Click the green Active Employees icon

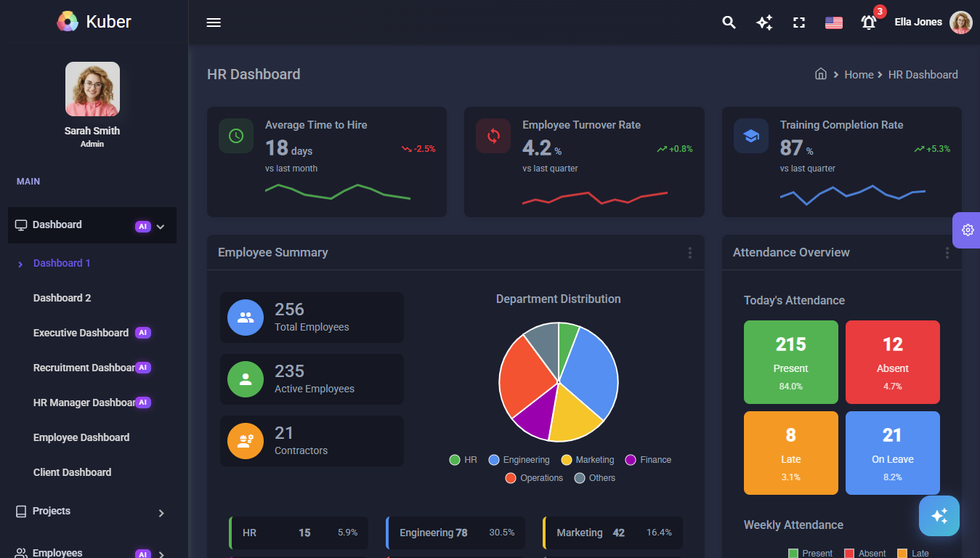point(246,379)
